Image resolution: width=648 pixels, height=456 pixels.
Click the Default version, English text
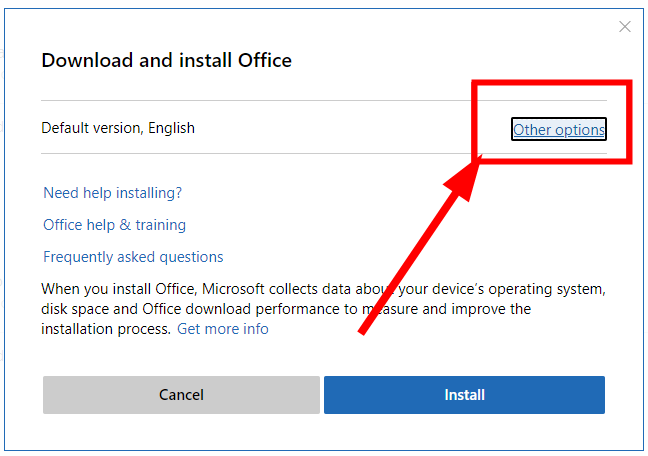tap(118, 128)
